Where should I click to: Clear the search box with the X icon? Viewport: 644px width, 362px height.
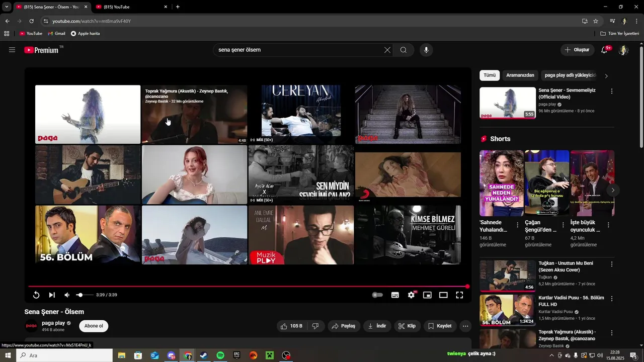tap(387, 50)
